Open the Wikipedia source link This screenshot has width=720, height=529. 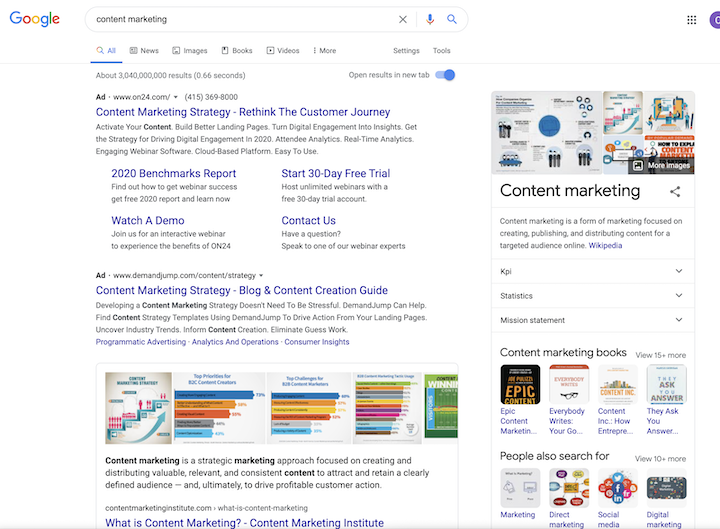coord(605,246)
